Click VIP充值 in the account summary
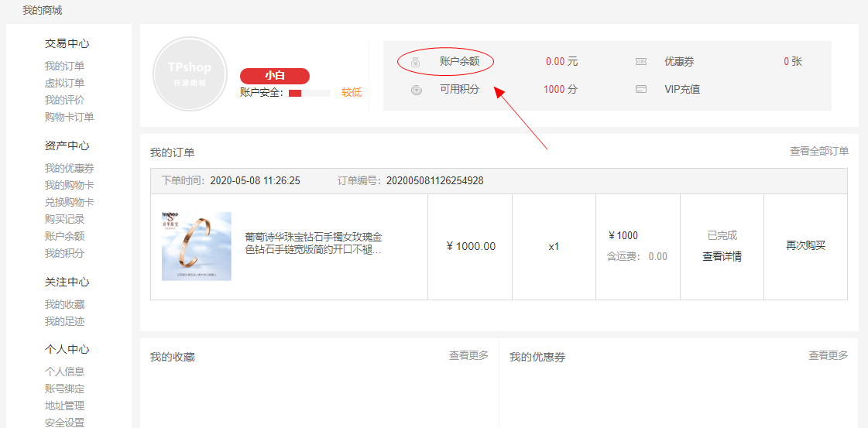 681,90
